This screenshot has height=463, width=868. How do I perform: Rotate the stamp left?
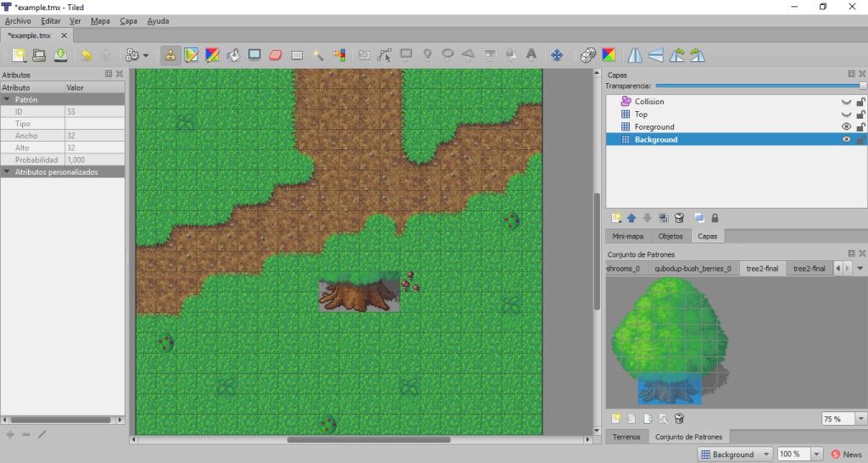pyautogui.click(x=677, y=55)
